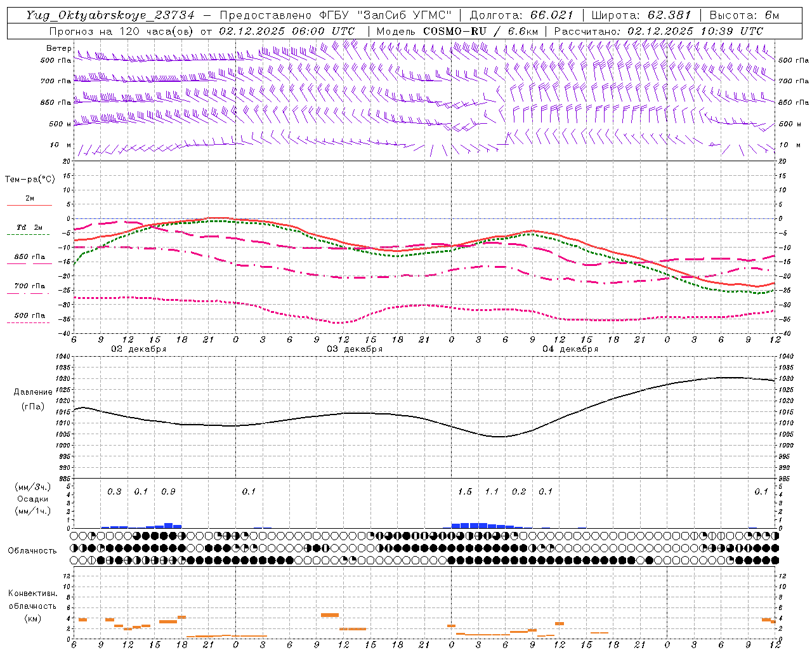Viewport: 812px width, 650px height.
Task: Click the (км) unit under convective cloudiness
Action: [33, 618]
